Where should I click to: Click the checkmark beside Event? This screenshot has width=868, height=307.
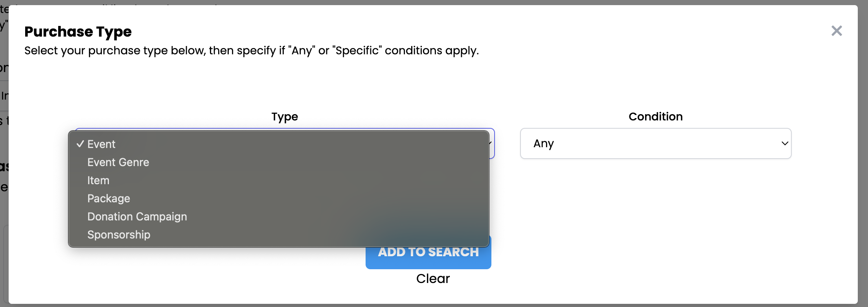pyautogui.click(x=80, y=144)
